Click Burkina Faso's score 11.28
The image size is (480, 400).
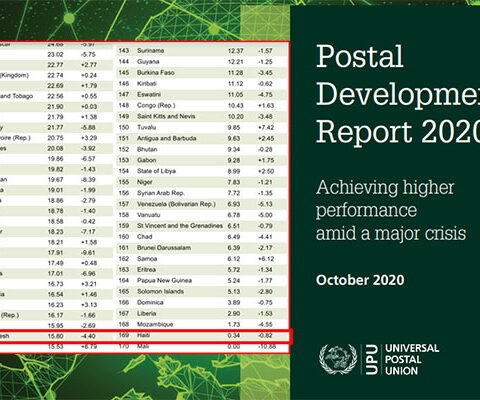pyautogui.click(x=235, y=73)
